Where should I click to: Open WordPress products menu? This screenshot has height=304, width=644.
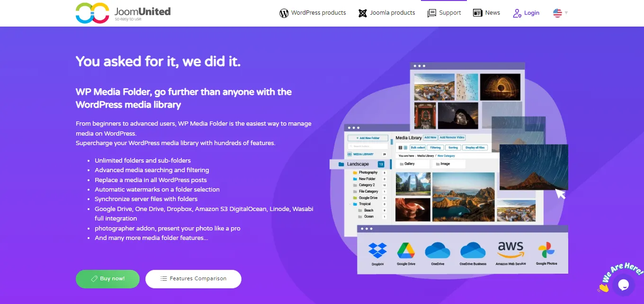click(313, 13)
